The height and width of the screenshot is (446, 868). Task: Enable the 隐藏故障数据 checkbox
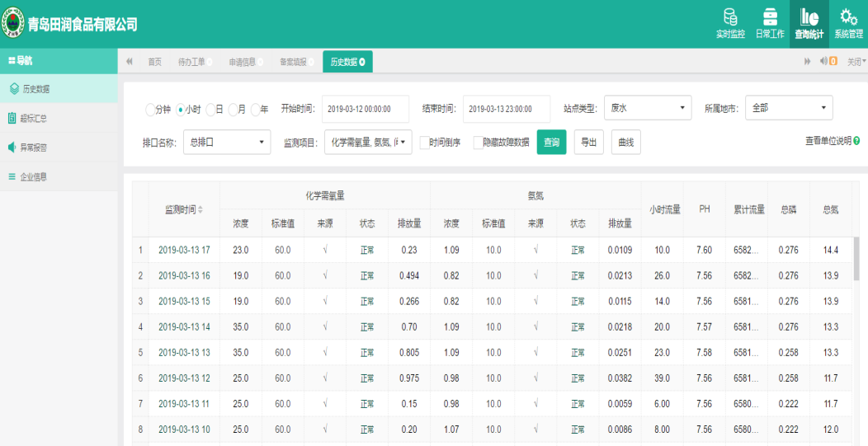click(479, 143)
